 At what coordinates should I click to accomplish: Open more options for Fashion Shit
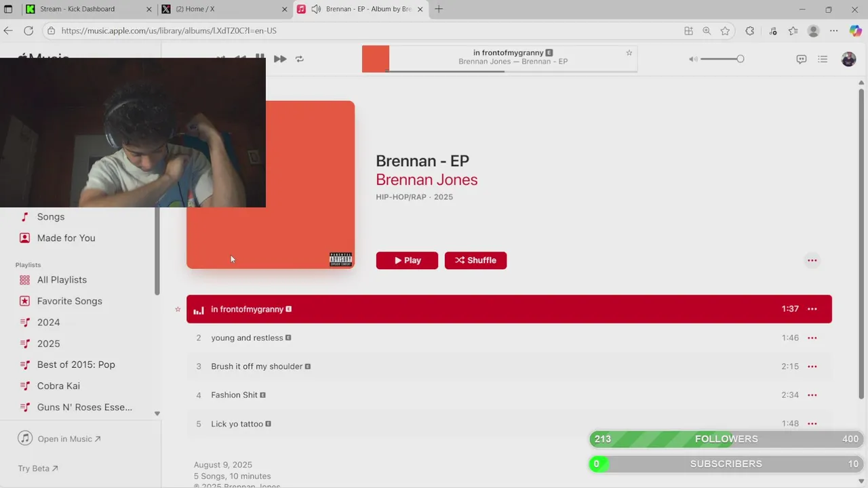point(812,395)
